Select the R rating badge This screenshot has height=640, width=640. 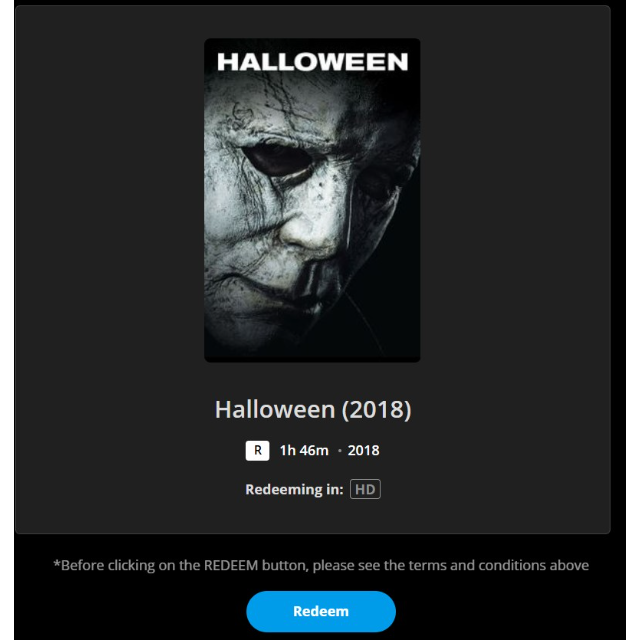(x=257, y=450)
